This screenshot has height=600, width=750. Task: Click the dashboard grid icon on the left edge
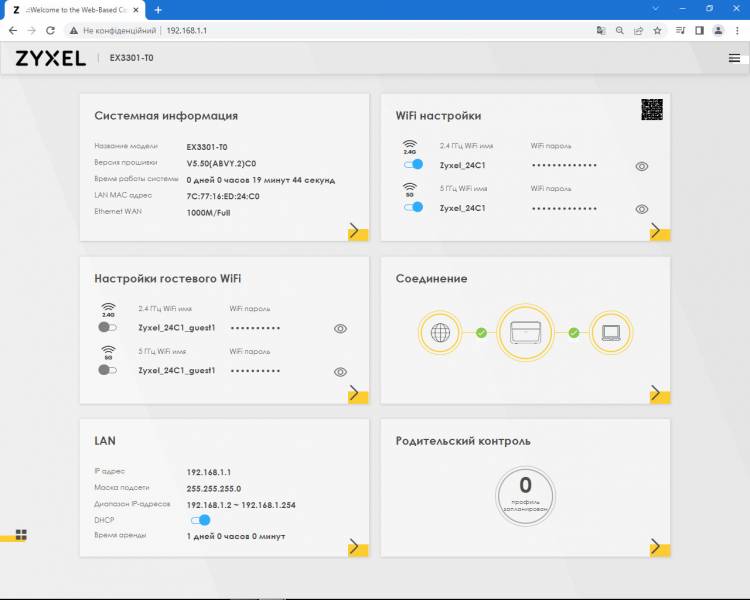coord(21,534)
